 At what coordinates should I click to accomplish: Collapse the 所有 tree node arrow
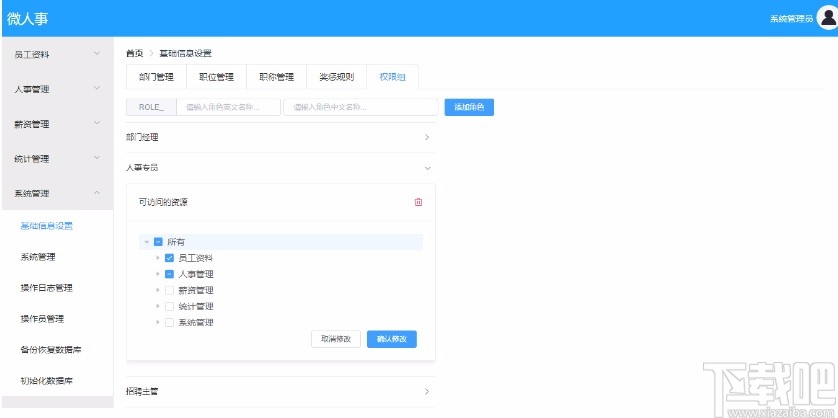click(146, 242)
